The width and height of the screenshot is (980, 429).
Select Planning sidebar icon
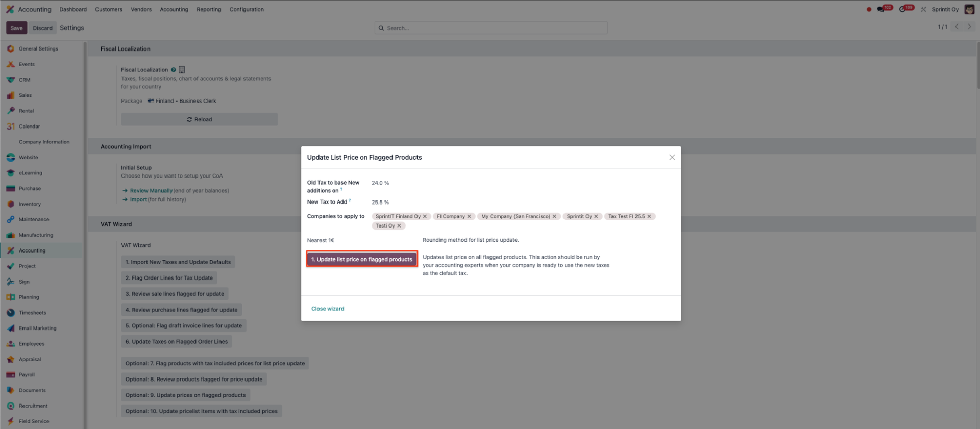click(x=11, y=297)
